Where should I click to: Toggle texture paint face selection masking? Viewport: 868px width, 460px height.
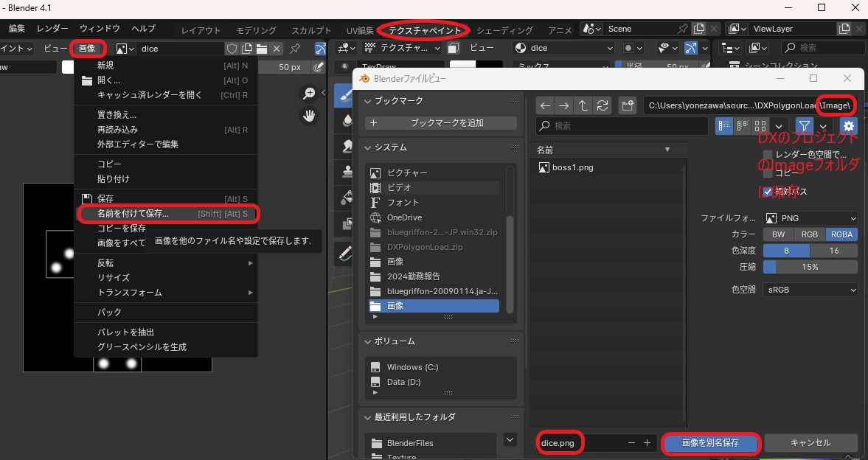point(454,48)
